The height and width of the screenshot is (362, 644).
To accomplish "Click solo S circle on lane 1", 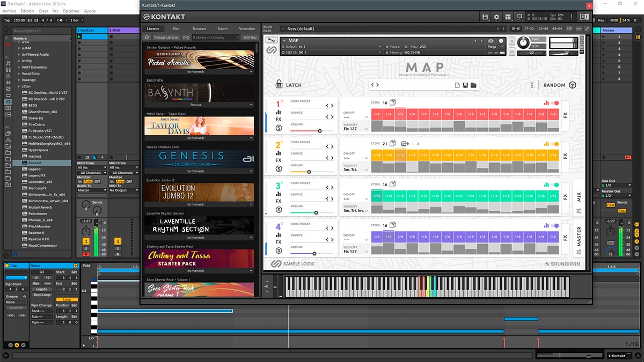I will pos(279,128).
